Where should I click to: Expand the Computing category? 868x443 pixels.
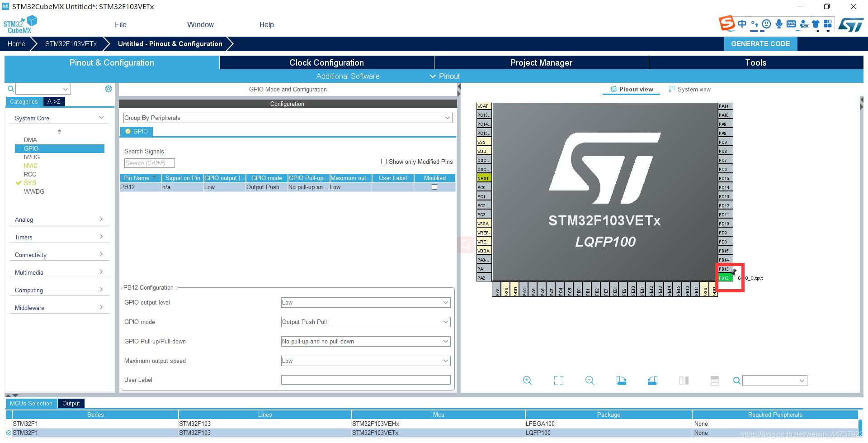pyautogui.click(x=59, y=290)
